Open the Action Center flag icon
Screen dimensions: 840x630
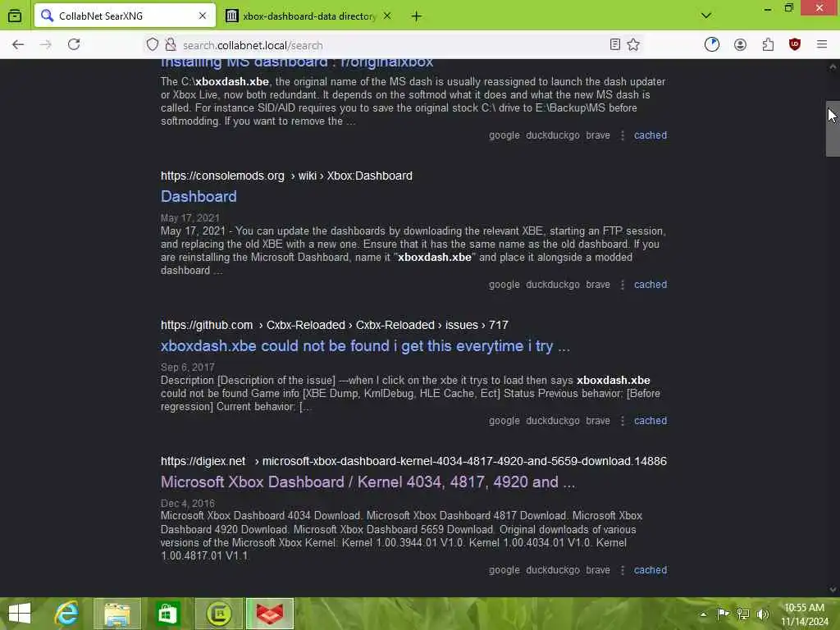(723, 614)
